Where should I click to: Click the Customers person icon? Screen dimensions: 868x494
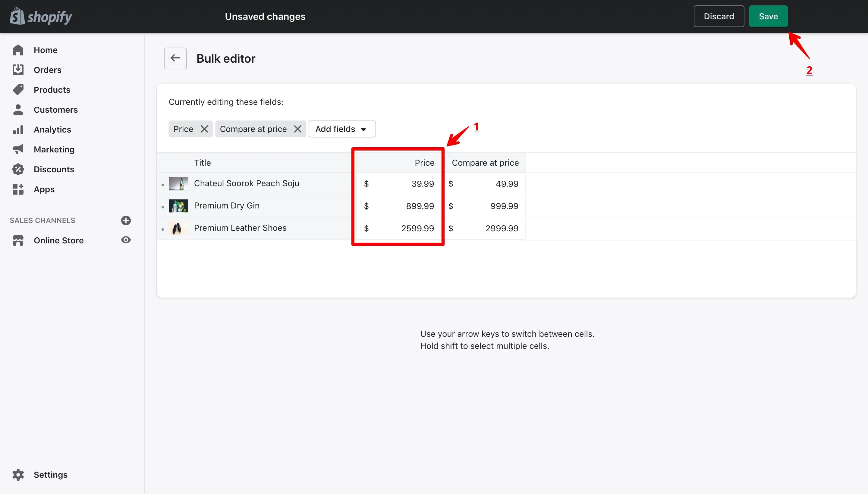pyautogui.click(x=18, y=110)
